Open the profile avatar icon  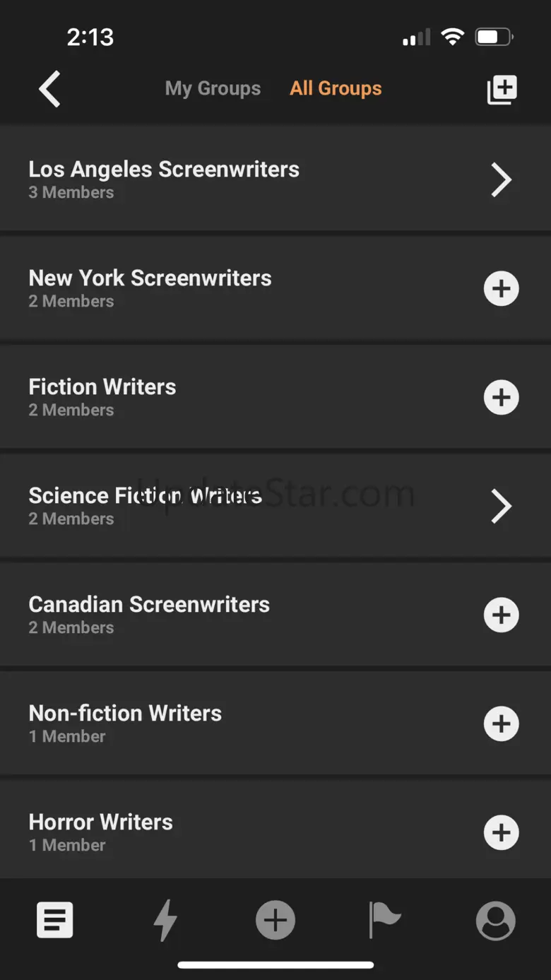click(x=495, y=920)
